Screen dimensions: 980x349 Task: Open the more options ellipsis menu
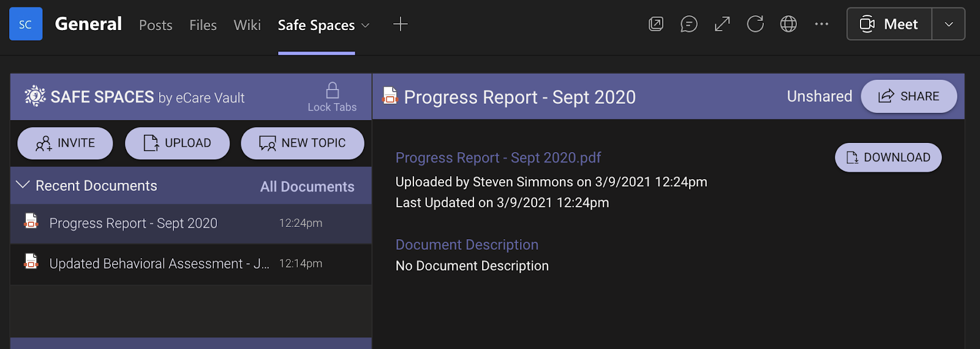tap(821, 24)
